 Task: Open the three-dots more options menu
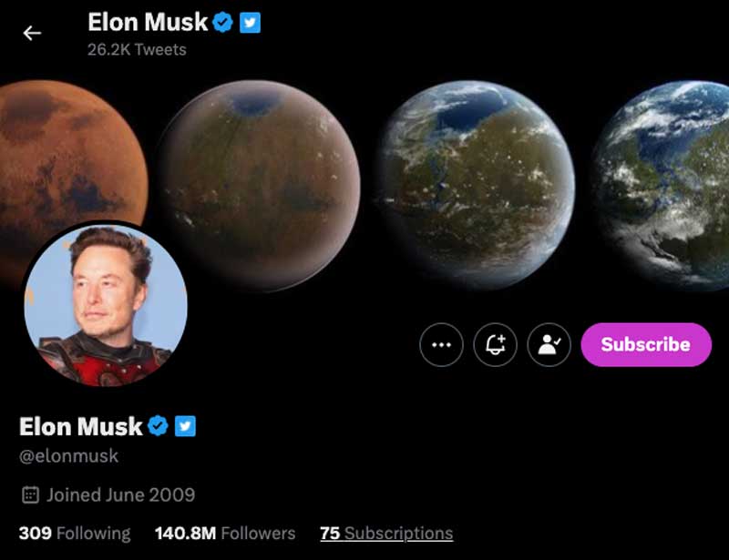click(441, 345)
